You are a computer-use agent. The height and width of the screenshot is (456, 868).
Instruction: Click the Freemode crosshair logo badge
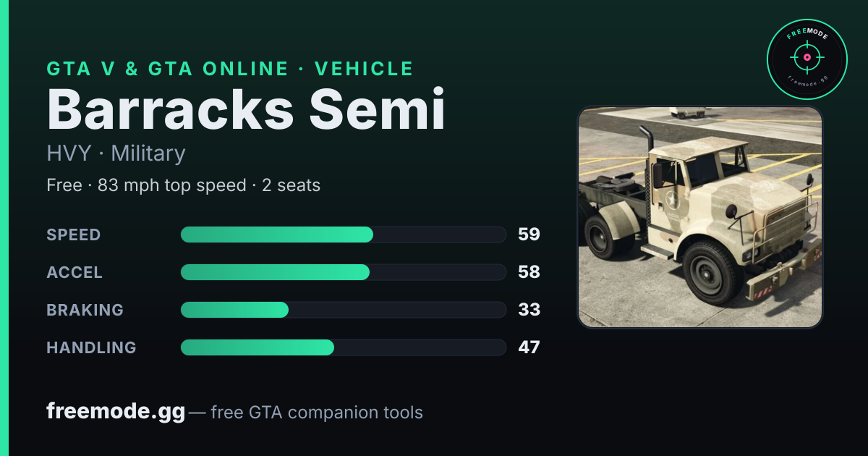807,59
